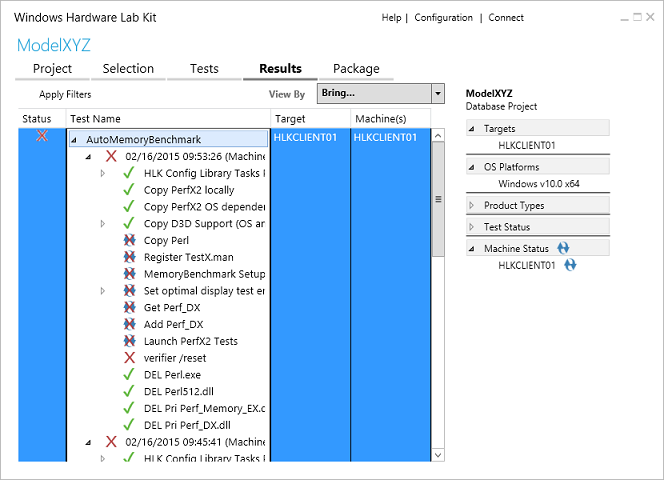This screenshot has width=664, height=480.
Task: Switch to the Package tab
Action: pyautogui.click(x=356, y=69)
